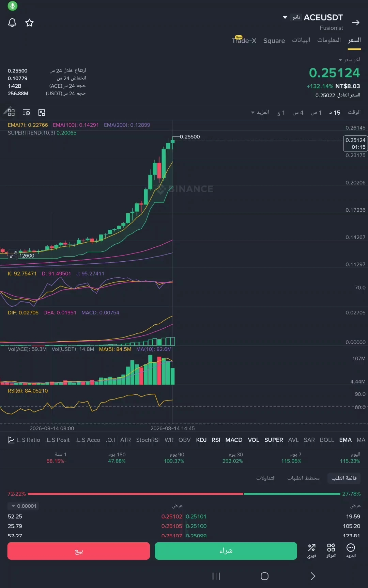Open the Square tab
This screenshot has width=368, height=588.
pos(274,40)
